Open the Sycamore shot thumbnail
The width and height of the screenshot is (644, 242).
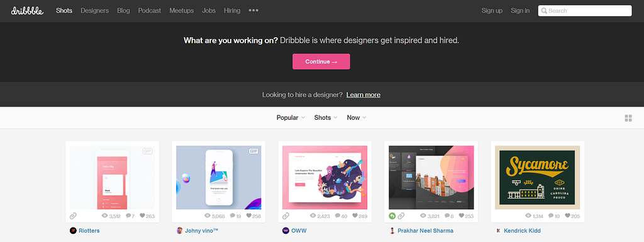[537, 177]
